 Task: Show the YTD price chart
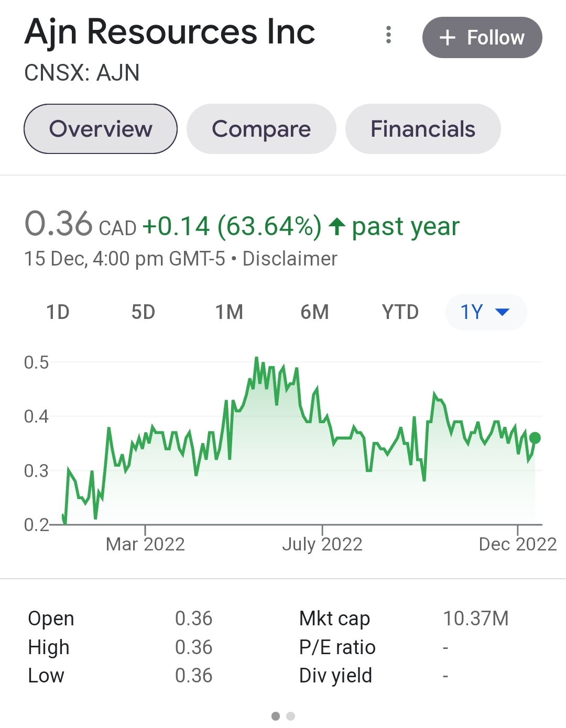(400, 312)
